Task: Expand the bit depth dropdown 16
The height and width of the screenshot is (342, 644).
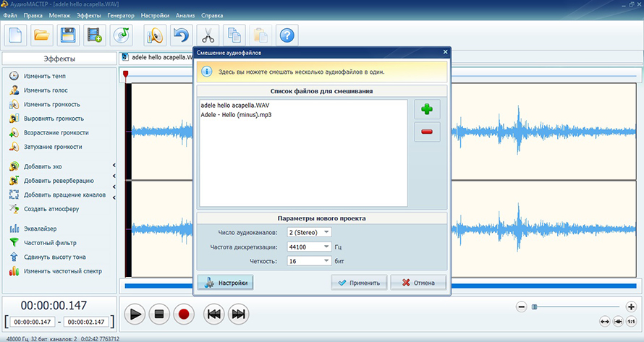Action: coord(309,260)
